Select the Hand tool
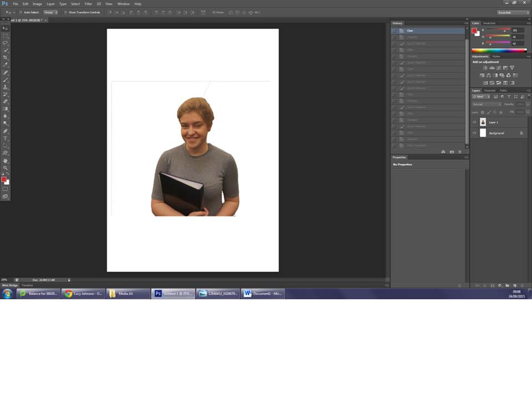 click(x=5, y=161)
